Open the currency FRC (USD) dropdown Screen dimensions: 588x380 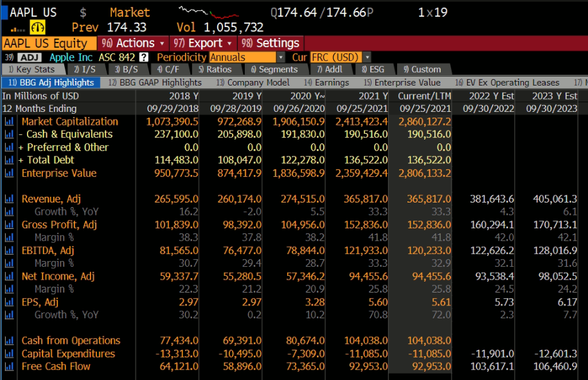pyautogui.click(x=340, y=57)
